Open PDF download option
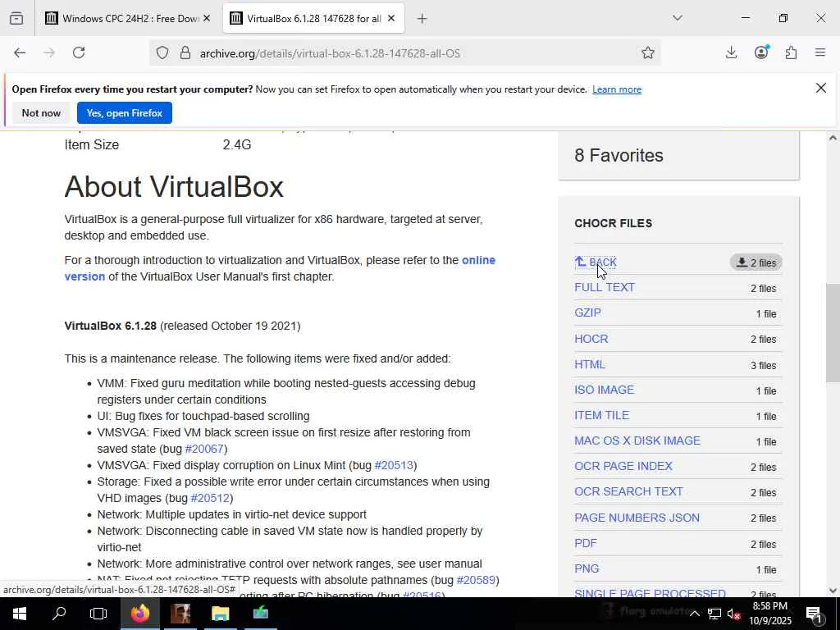Screen dimensions: 840x630 coord(585,543)
